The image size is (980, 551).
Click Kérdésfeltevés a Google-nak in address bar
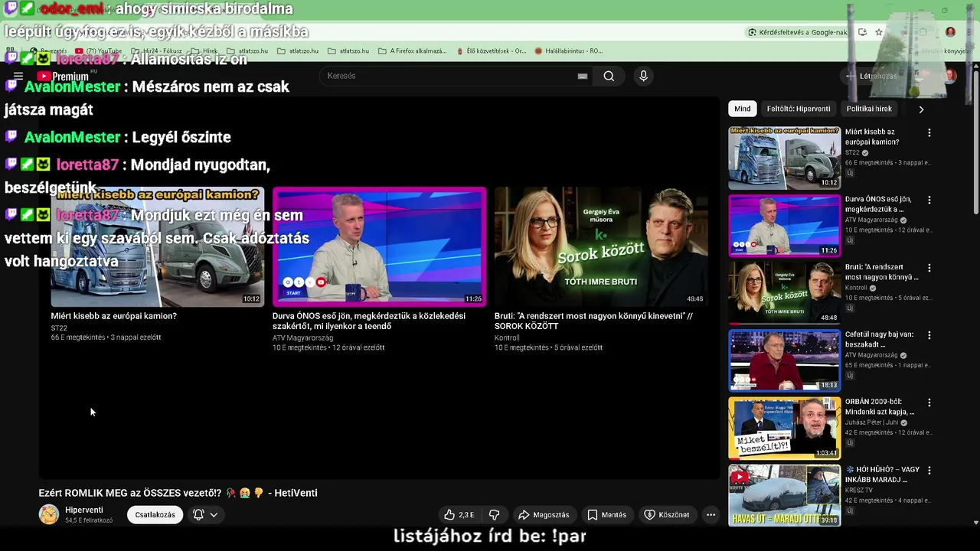click(797, 32)
